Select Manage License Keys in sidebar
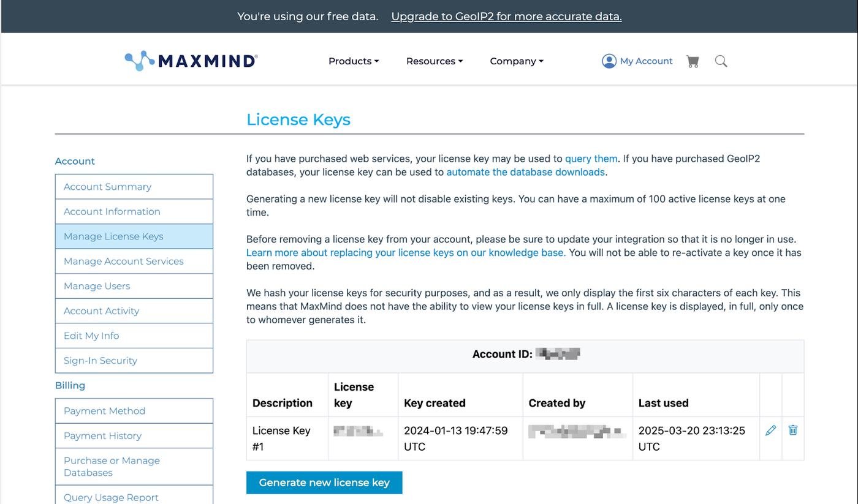The height and width of the screenshot is (504, 858). (x=134, y=236)
